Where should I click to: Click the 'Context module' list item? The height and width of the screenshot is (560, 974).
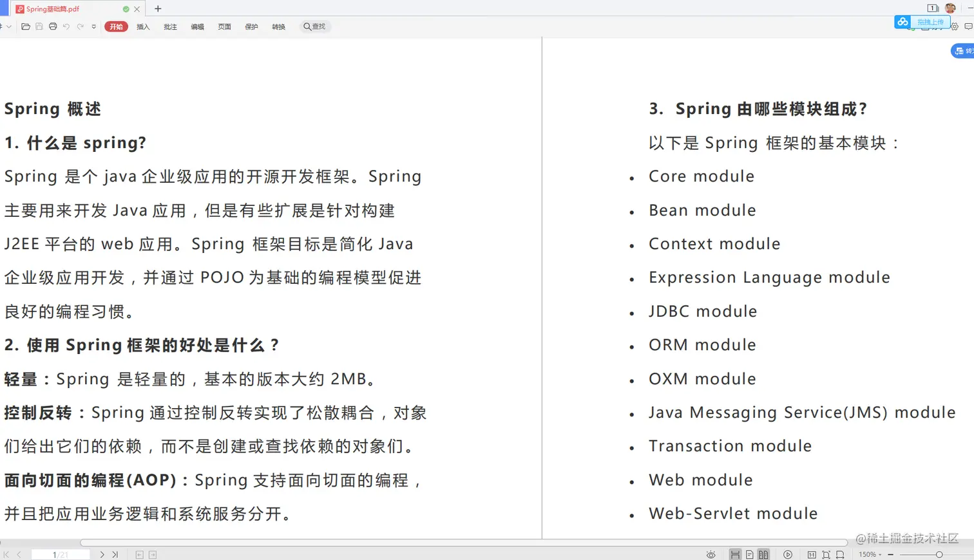click(714, 244)
